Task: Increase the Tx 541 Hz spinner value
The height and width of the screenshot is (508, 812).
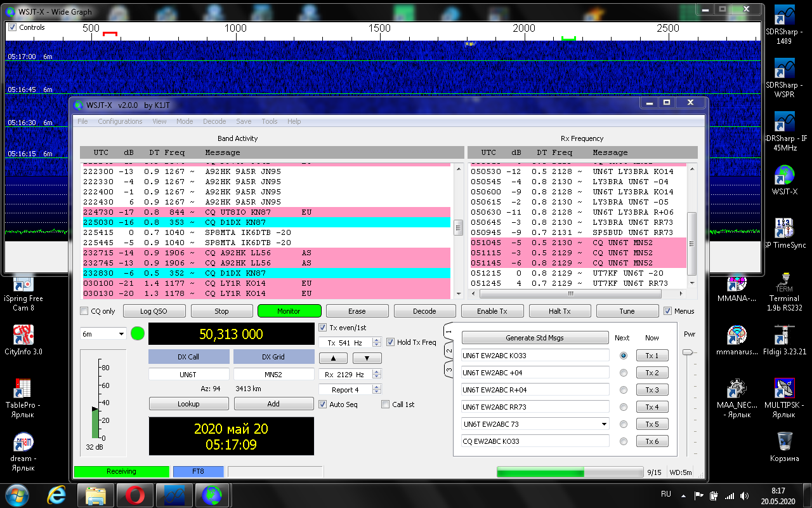Action: click(x=377, y=340)
